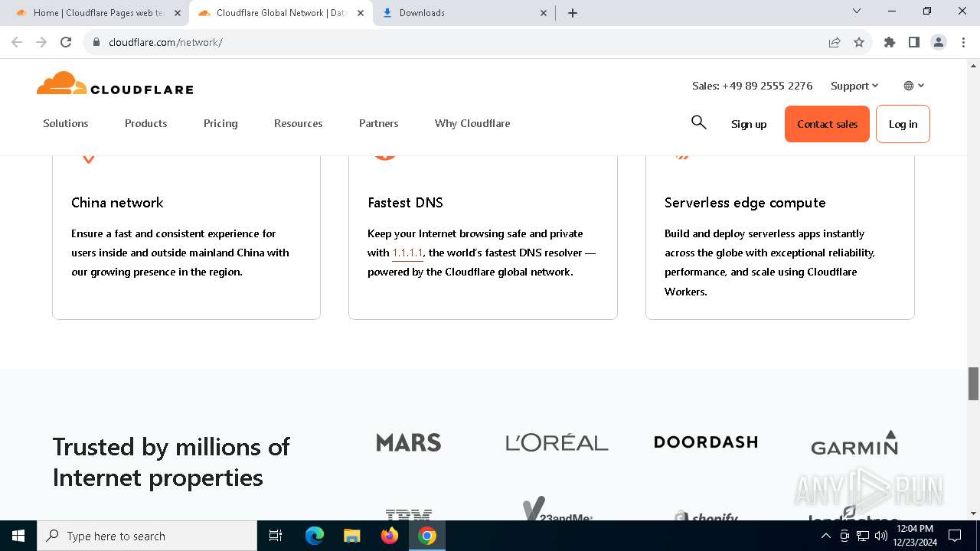
Task: Open the Pricing menu item
Action: point(220,123)
